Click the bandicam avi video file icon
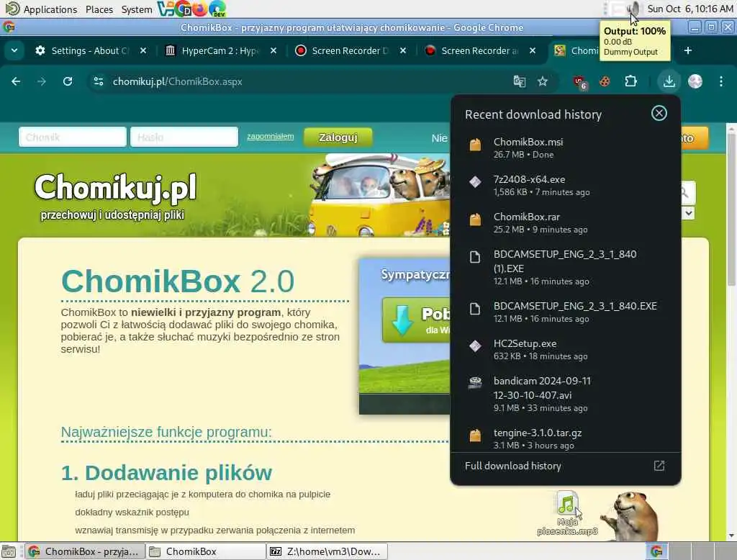Viewport: 737px width, 560px height. click(475, 383)
